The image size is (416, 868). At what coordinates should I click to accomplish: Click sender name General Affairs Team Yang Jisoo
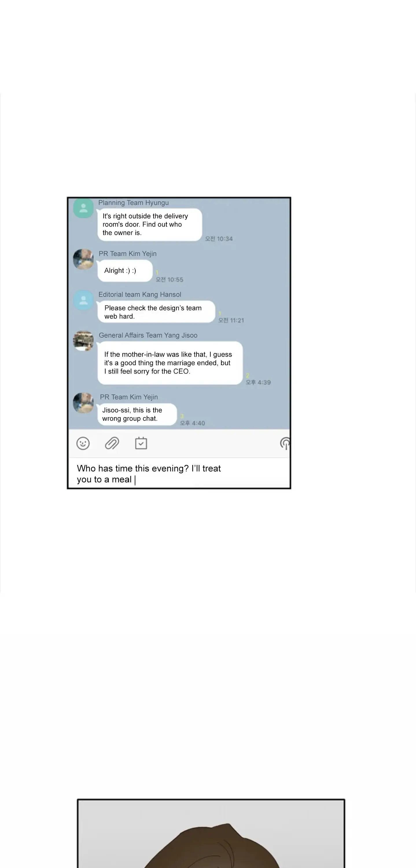[148, 335]
